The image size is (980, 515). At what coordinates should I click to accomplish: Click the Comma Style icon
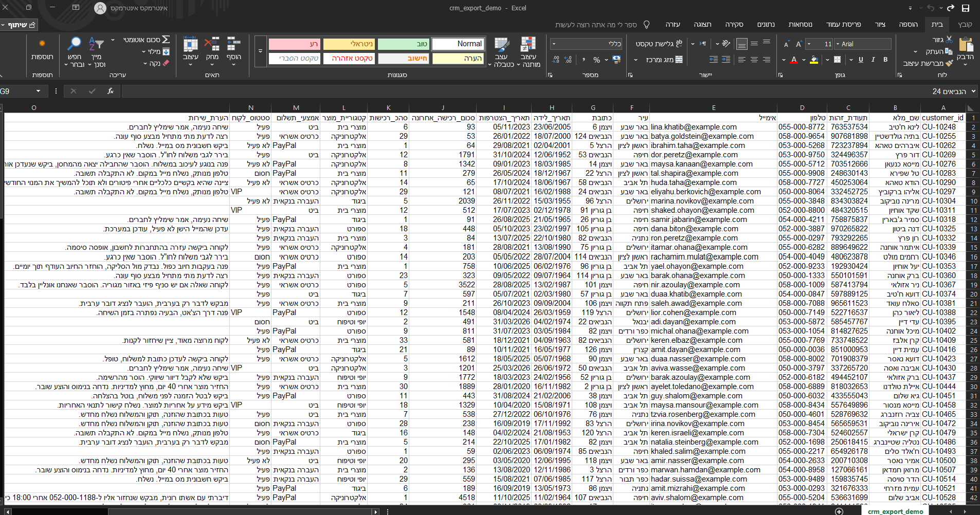pyautogui.click(x=584, y=60)
